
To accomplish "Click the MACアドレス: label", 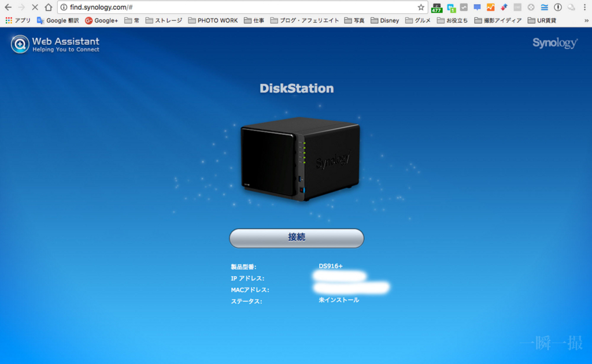I will click(250, 289).
